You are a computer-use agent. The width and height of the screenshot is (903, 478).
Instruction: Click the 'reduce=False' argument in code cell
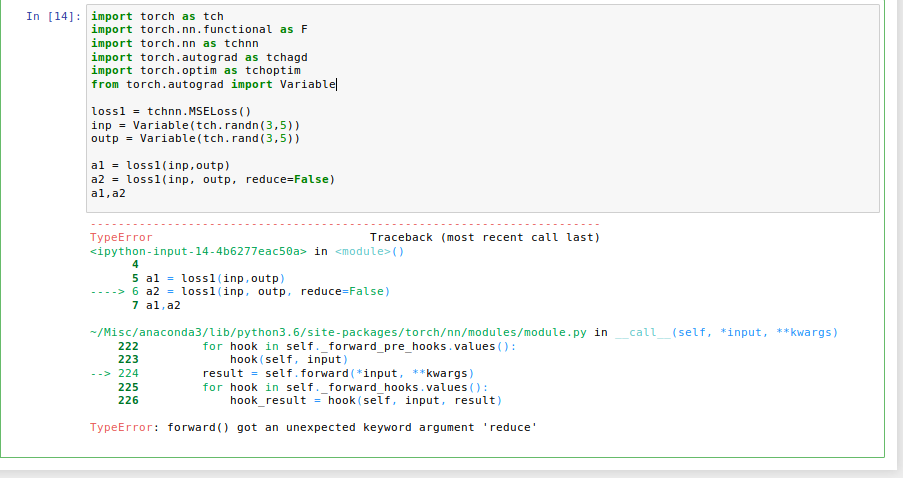click(287, 179)
